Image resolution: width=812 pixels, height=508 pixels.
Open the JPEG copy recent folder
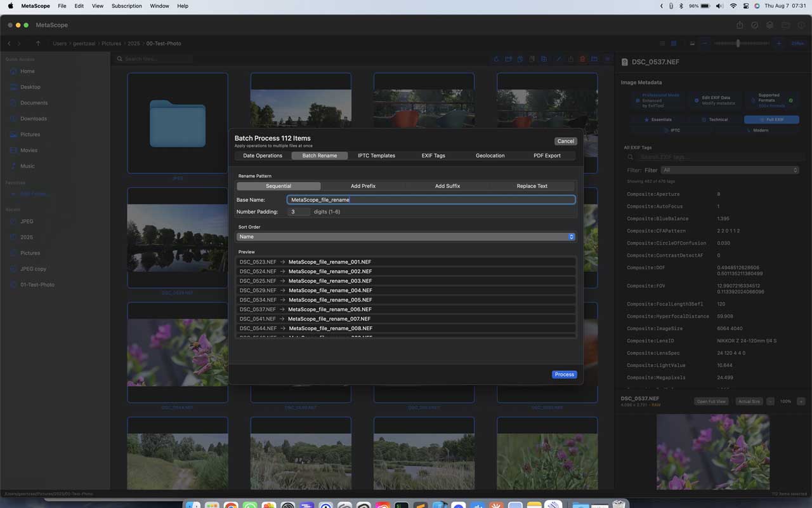[33, 269]
